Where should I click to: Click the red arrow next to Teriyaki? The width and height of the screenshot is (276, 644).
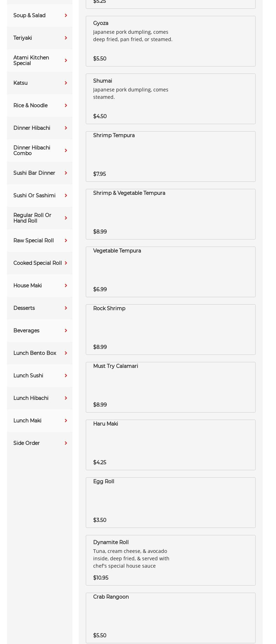[x=66, y=38]
